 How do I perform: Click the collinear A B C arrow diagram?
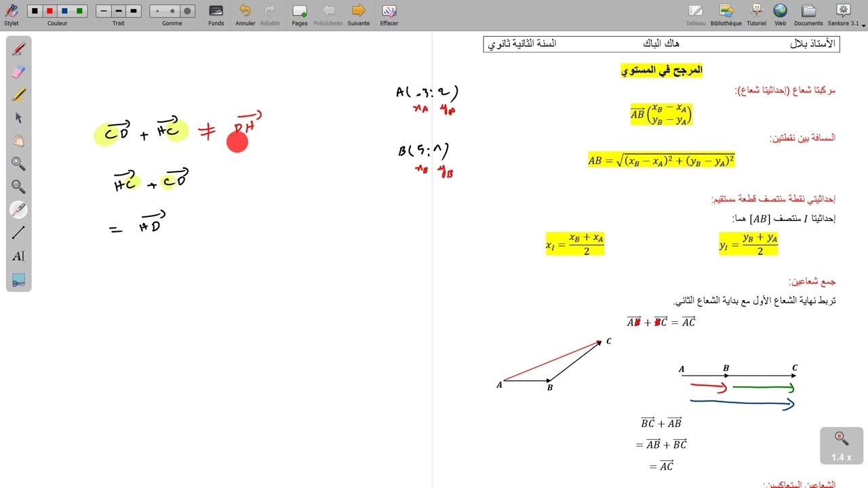[738, 388]
